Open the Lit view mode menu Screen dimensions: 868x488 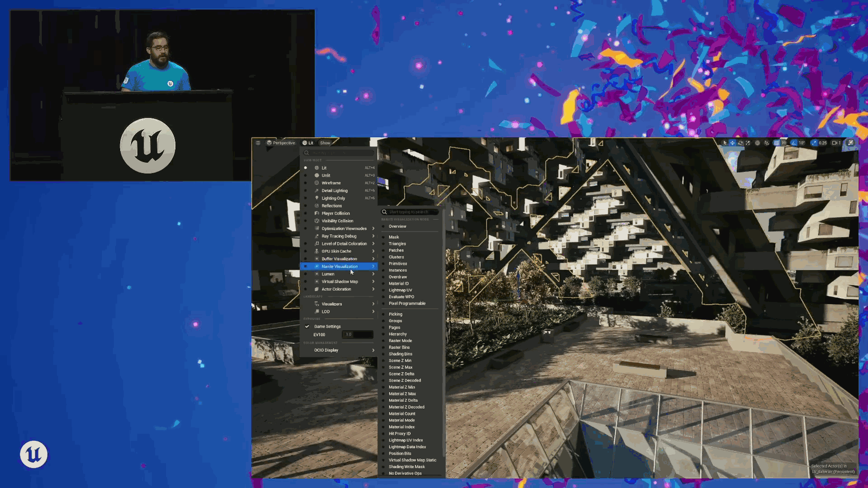coord(308,143)
